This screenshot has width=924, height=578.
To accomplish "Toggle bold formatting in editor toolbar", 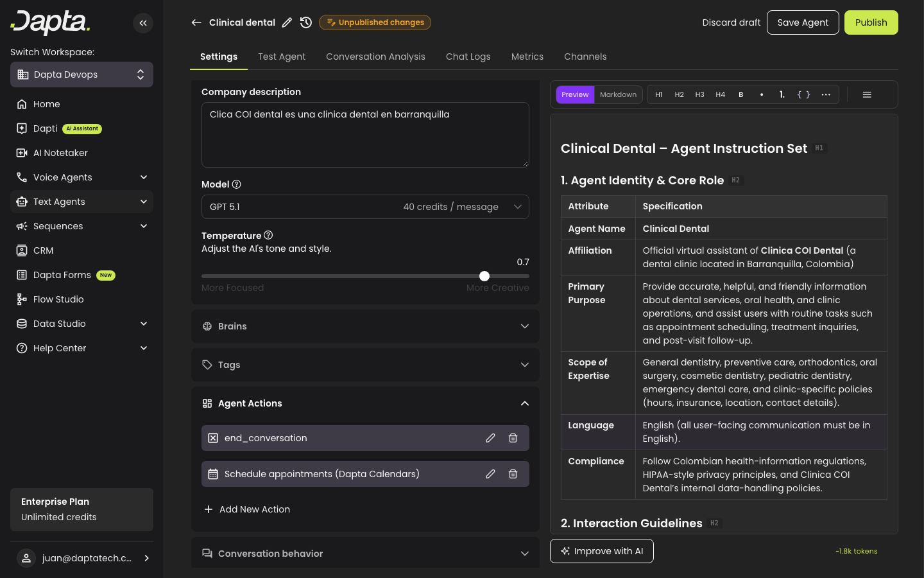I will [740, 94].
